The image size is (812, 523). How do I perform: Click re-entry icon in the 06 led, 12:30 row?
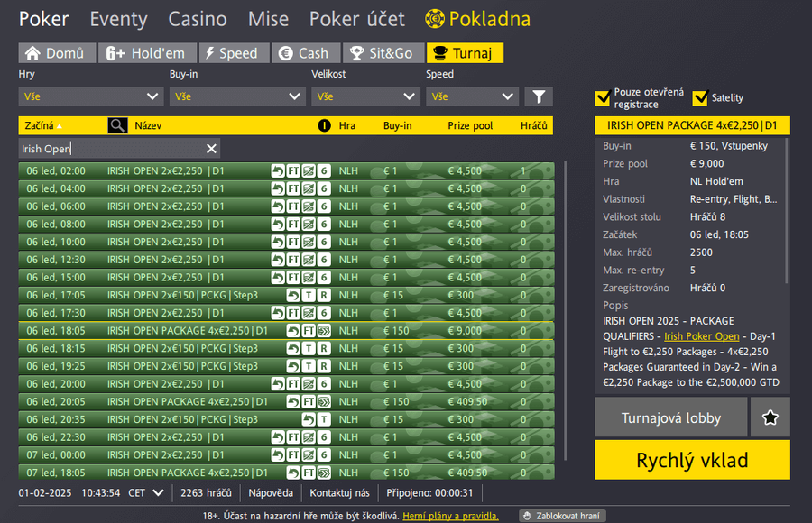coord(278,260)
